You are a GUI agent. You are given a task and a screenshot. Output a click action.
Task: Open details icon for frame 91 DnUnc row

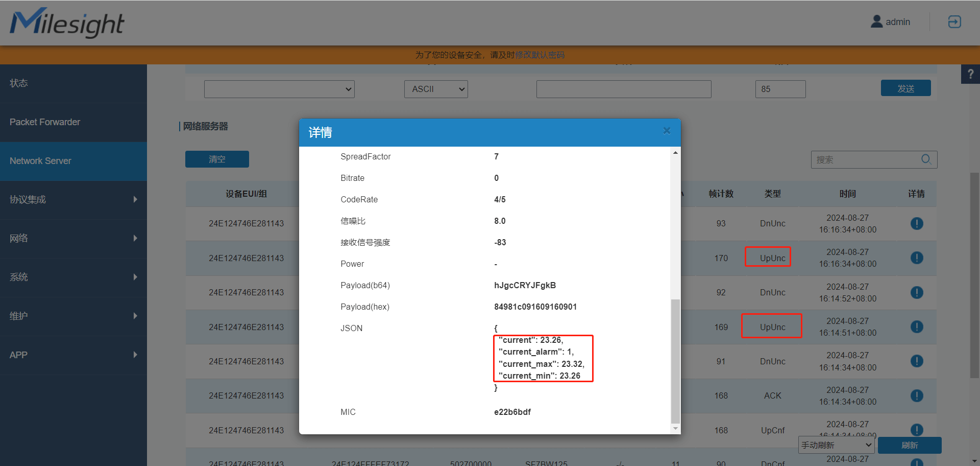tap(916, 361)
